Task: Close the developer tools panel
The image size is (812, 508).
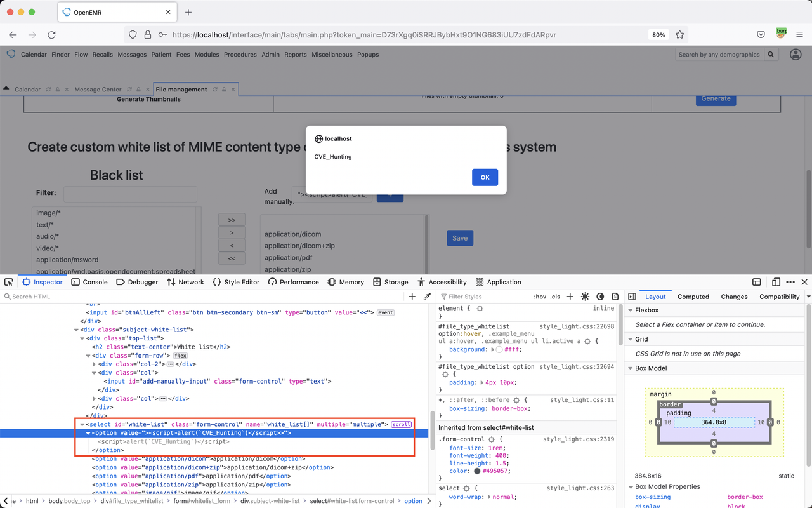Action: pyautogui.click(x=804, y=282)
